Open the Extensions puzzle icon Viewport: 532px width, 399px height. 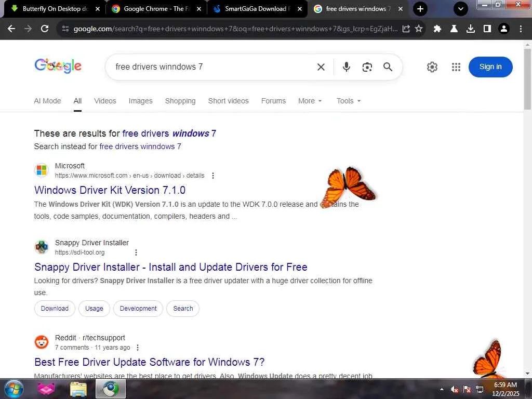click(x=437, y=29)
